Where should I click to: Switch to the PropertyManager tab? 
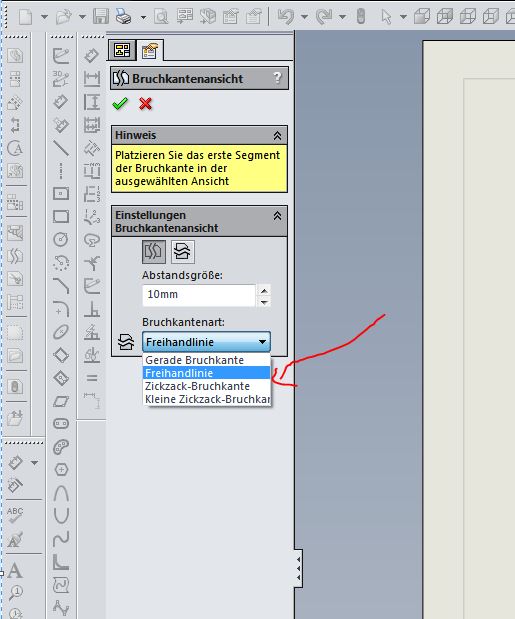tap(150, 51)
